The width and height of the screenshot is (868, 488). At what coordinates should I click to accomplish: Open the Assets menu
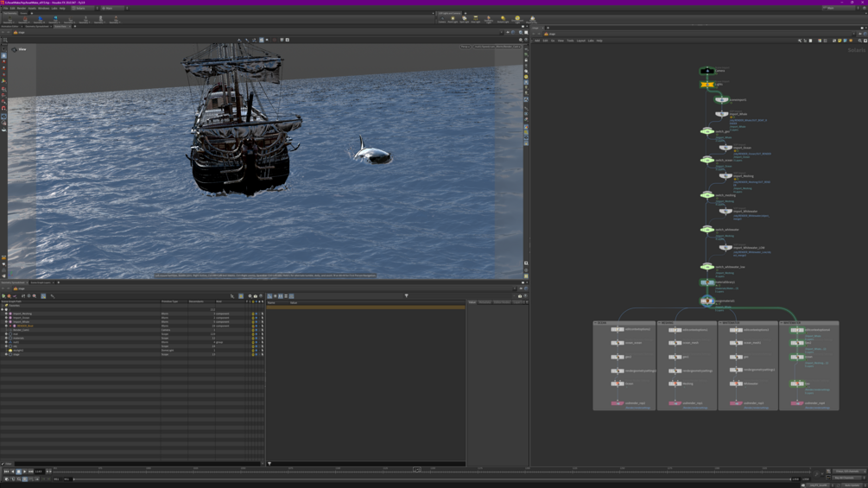coord(32,9)
